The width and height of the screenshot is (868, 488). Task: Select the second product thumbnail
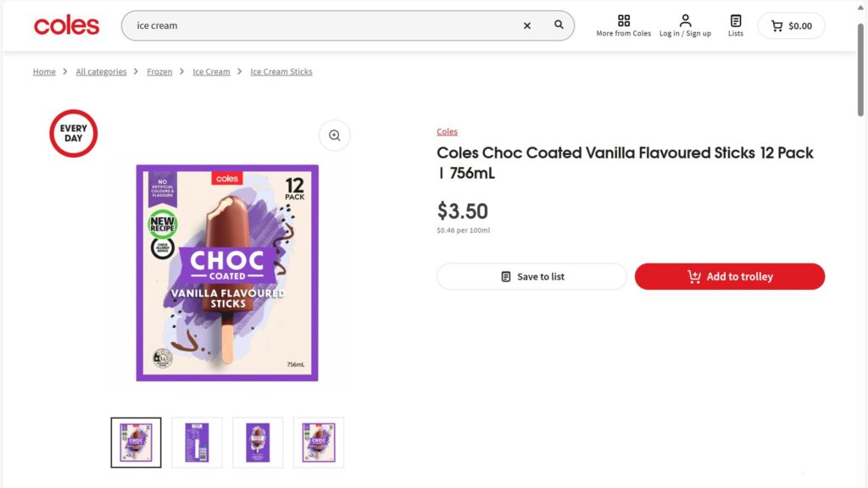197,442
